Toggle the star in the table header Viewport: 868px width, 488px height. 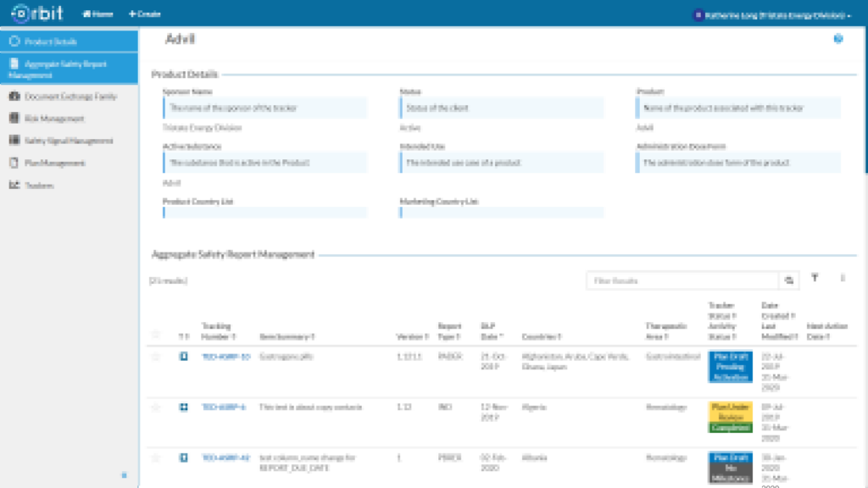(156, 334)
